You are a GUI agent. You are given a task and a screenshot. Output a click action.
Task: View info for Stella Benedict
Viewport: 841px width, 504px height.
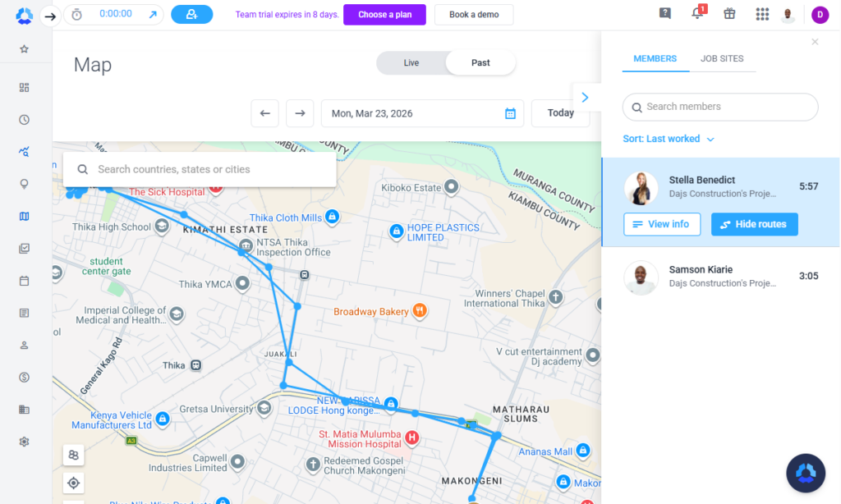coord(662,224)
